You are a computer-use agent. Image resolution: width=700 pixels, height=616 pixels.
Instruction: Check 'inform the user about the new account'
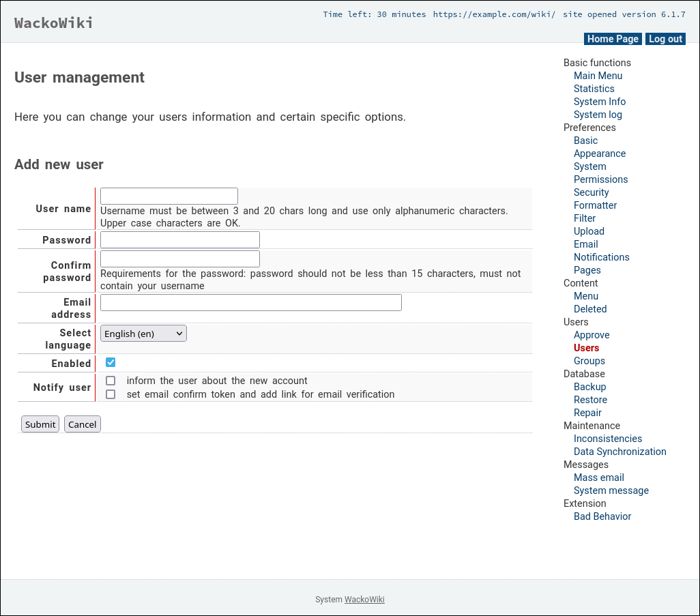[110, 380]
